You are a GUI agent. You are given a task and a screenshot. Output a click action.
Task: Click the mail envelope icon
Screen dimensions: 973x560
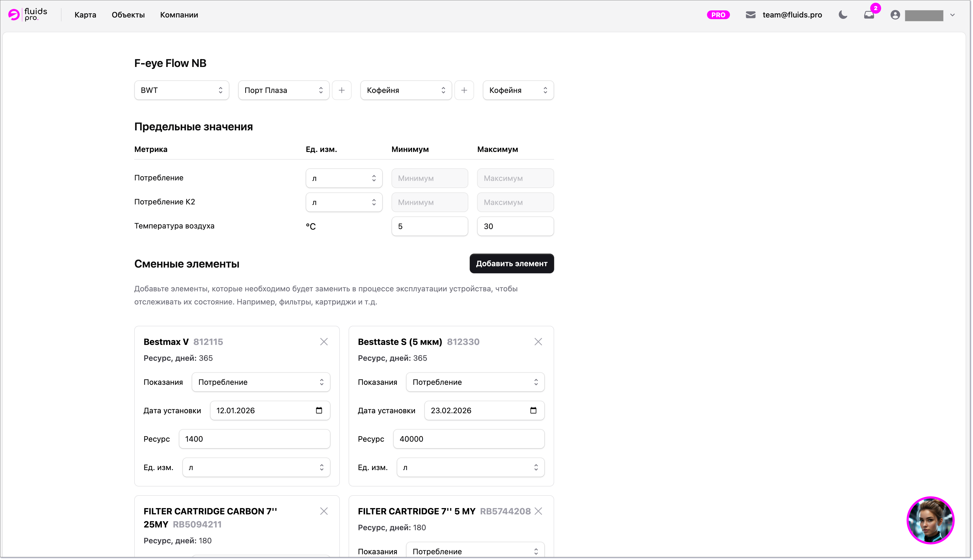[750, 15]
